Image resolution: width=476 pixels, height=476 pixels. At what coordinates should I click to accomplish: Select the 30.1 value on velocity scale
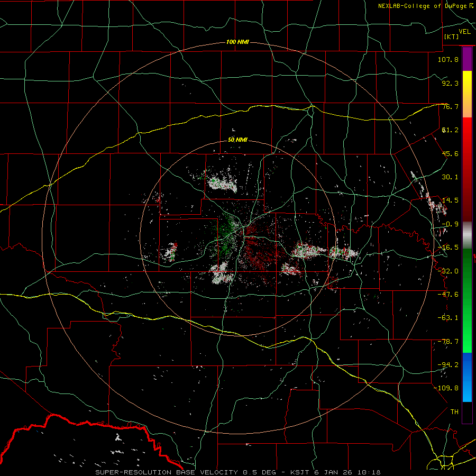point(450,177)
